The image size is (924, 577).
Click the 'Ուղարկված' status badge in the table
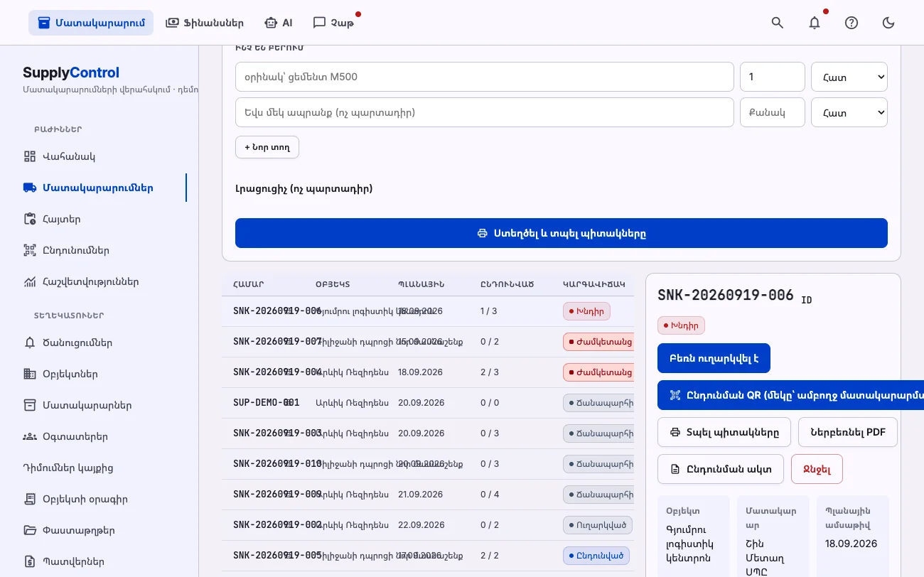[x=598, y=525]
